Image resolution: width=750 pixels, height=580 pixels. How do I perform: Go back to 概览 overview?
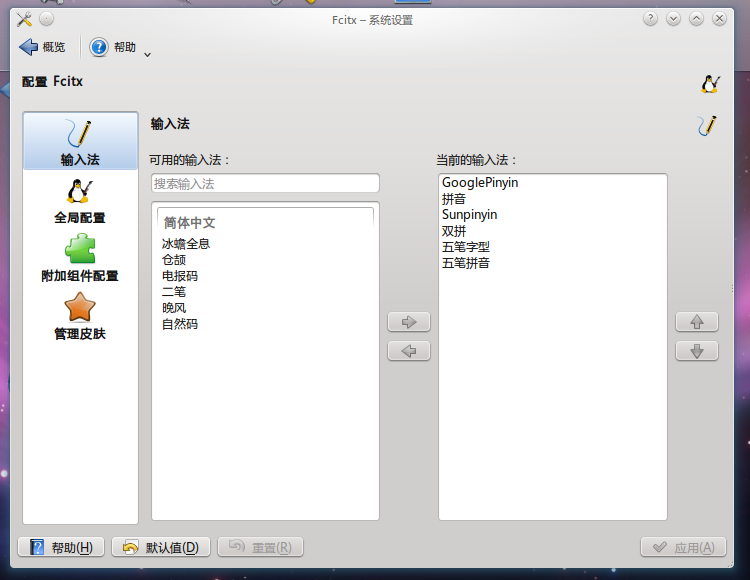tap(42, 47)
